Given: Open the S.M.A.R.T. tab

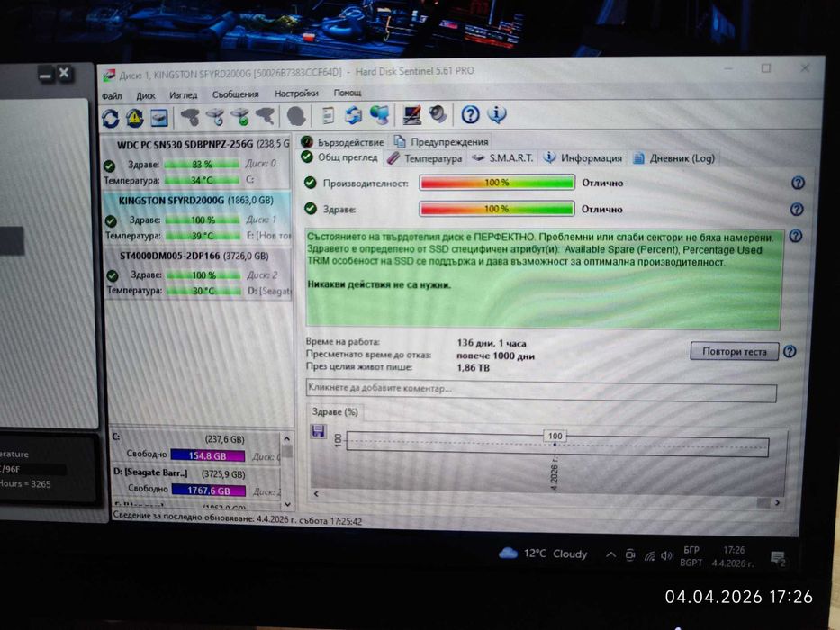Looking at the screenshot, I should (x=502, y=158).
